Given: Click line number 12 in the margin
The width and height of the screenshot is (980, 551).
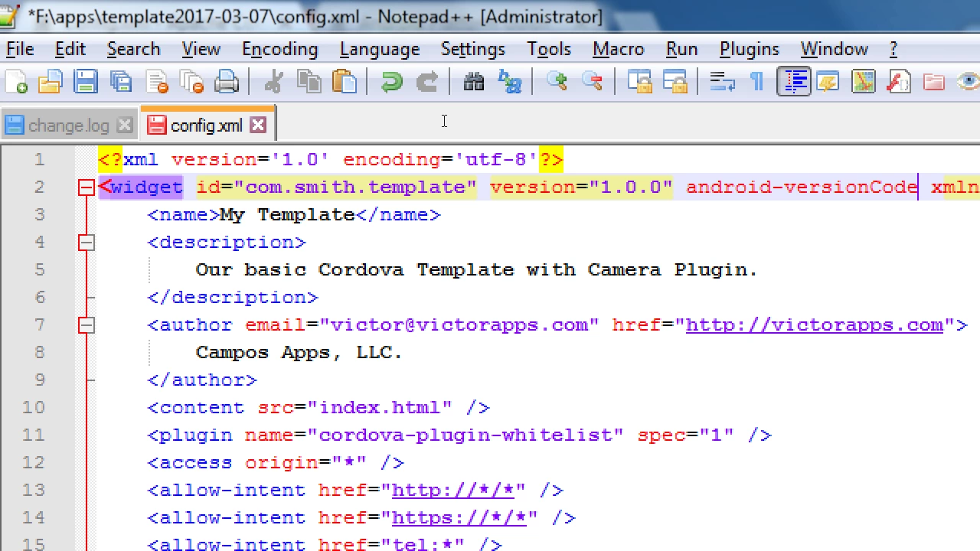Looking at the screenshot, I should point(34,463).
